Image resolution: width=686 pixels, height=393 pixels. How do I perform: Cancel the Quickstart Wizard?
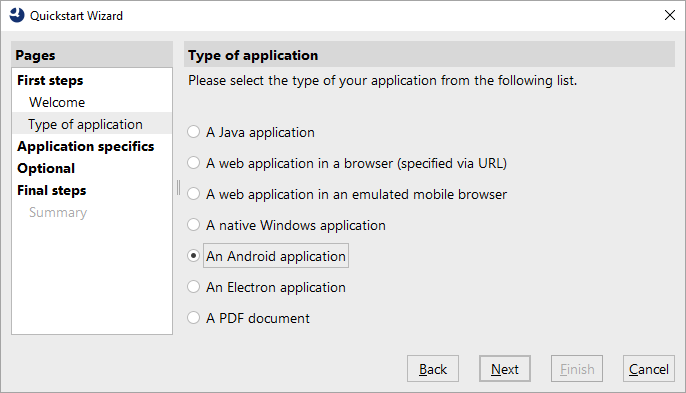[x=649, y=369]
